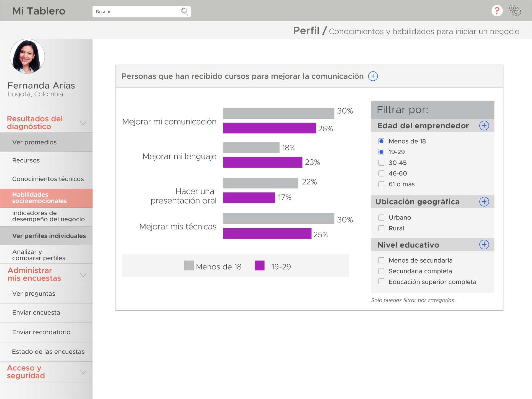Click plus icon for Edad del emprendedor
The width and height of the screenshot is (532, 399).
484,126
